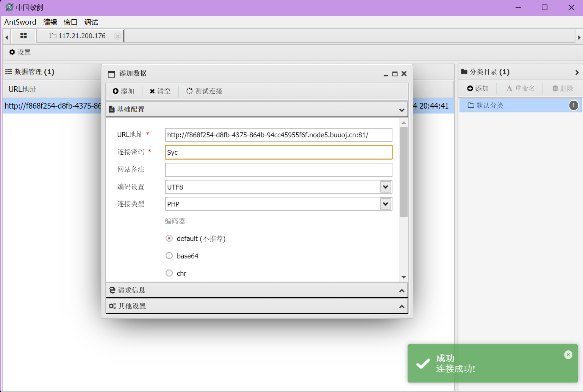Open the 窗口 menu

(70, 22)
